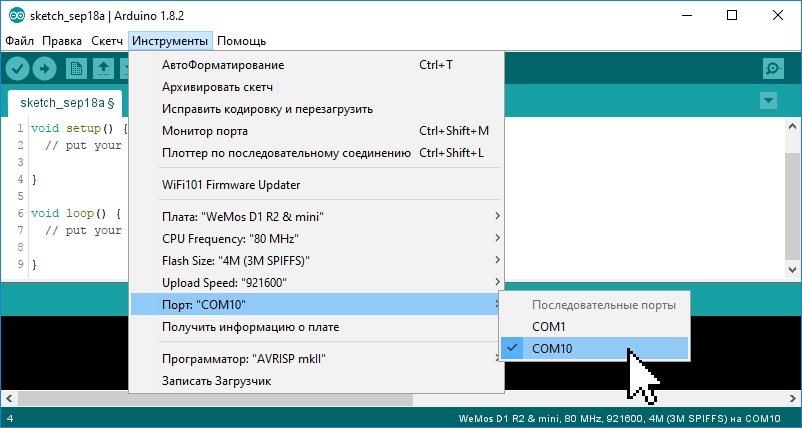This screenshot has width=802, height=428.
Task: Choose Архивировать скетч
Action: click(316, 87)
